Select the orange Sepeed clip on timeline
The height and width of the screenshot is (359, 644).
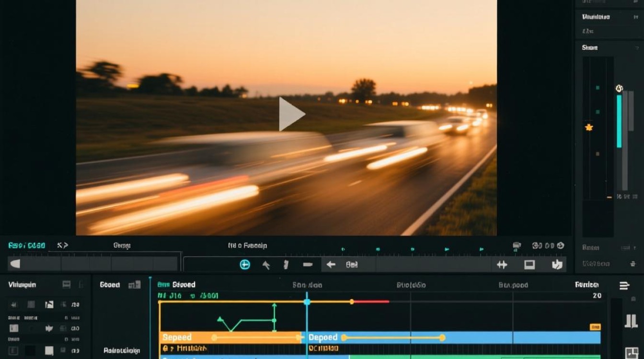[230, 337]
